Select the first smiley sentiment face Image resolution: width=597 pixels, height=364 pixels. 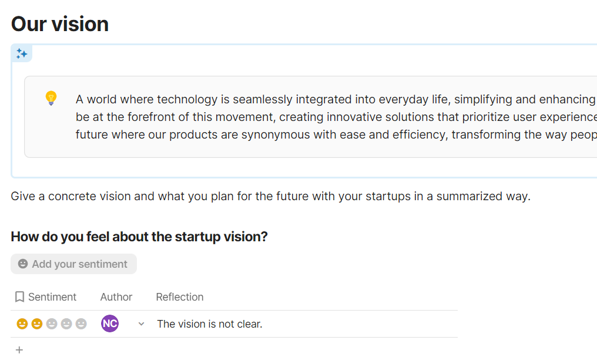click(22, 323)
